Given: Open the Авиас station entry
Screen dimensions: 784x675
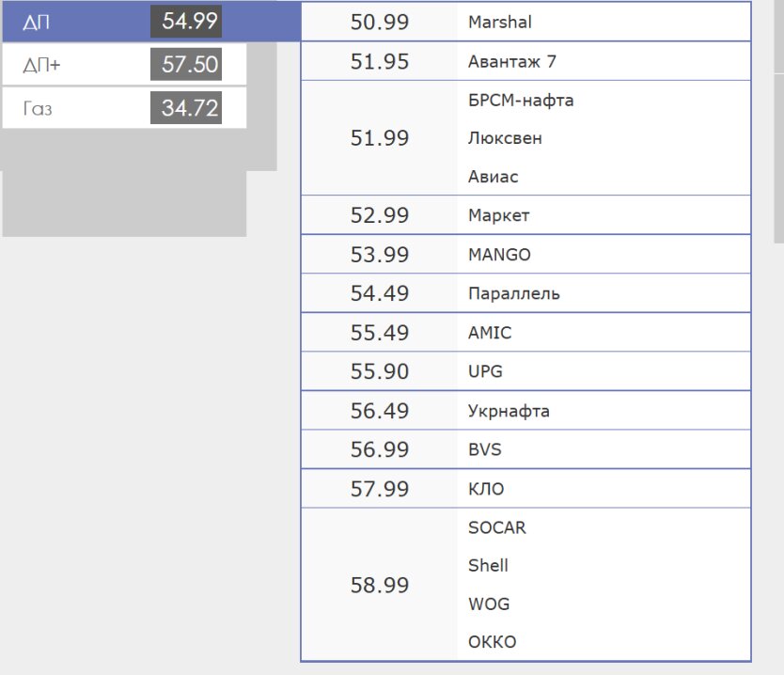Looking at the screenshot, I should coord(493,177).
